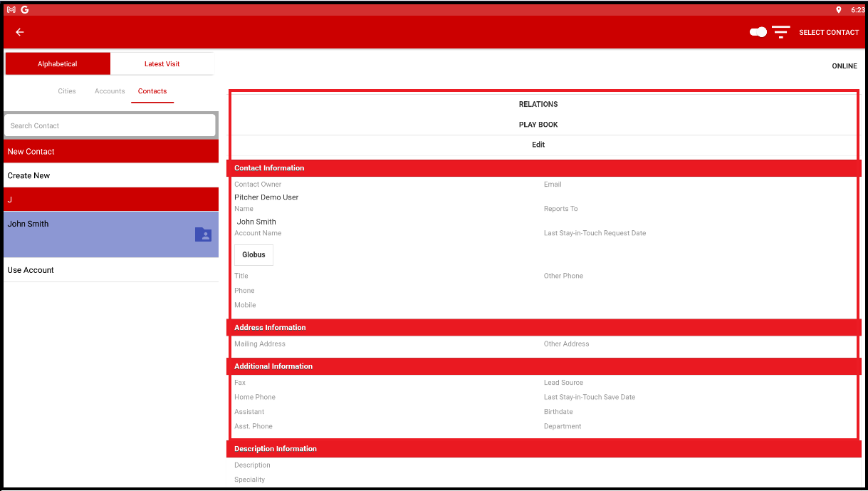Open the Globus account selector

point(253,254)
